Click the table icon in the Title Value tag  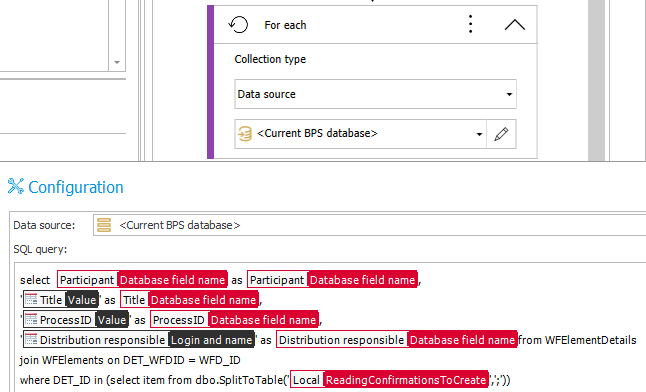[31, 299]
